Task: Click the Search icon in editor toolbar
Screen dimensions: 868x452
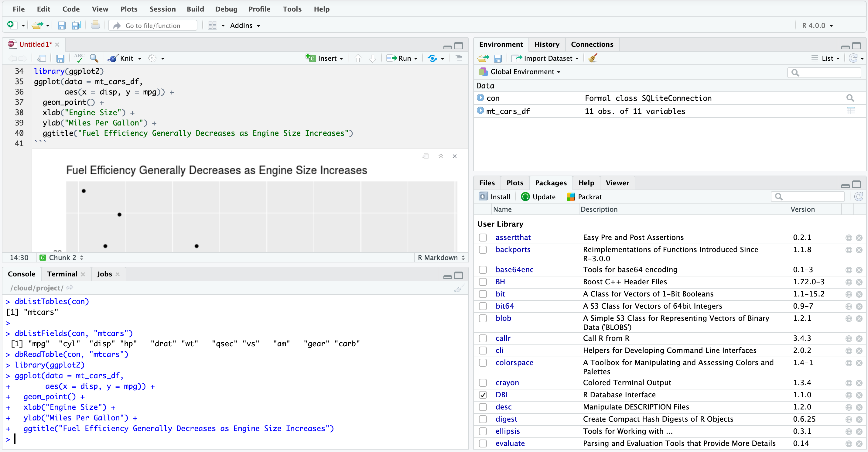Action: 94,57
